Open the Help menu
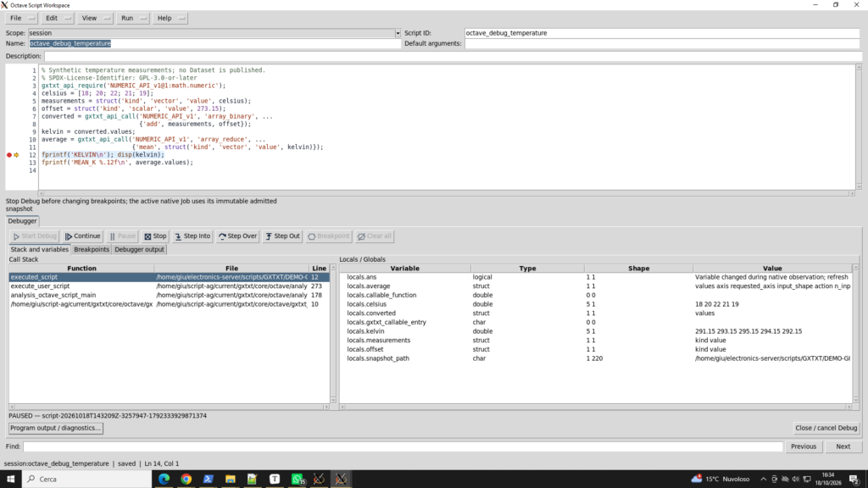 tap(170, 19)
